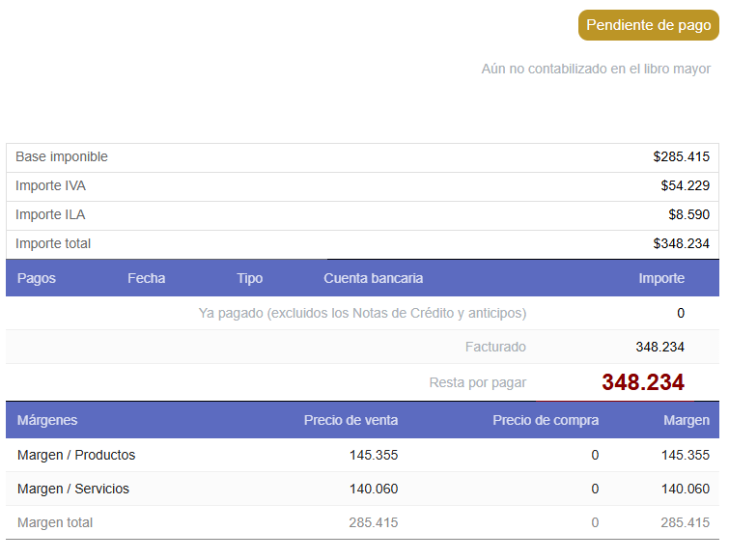729x560 pixels.
Task: Click the Precio de venta column header
Action: click(x=350, y=420)
